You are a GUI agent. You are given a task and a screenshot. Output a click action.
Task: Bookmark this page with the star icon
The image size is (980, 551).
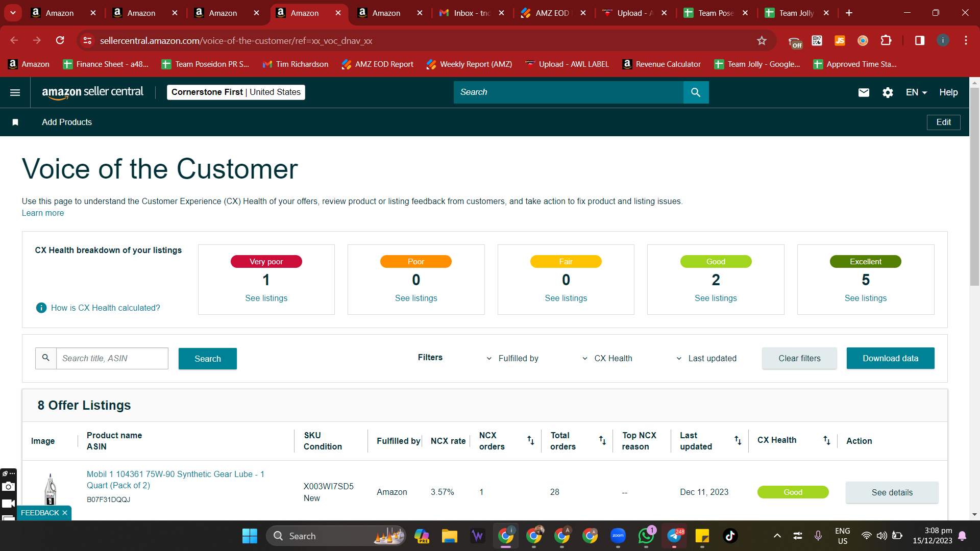click(762, 40)
